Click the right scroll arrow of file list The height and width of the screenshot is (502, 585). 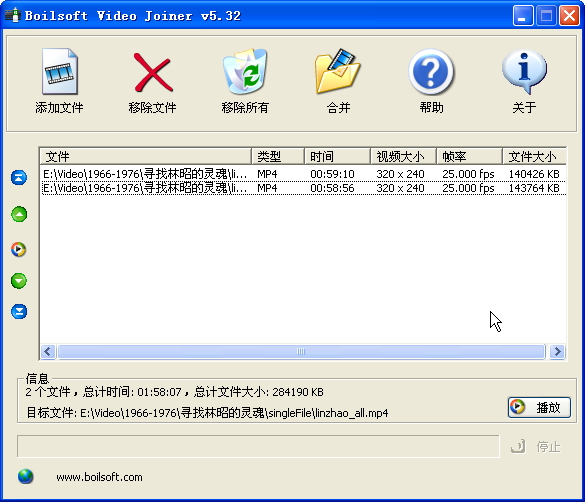pyautogui.click(x=557, y=351)
